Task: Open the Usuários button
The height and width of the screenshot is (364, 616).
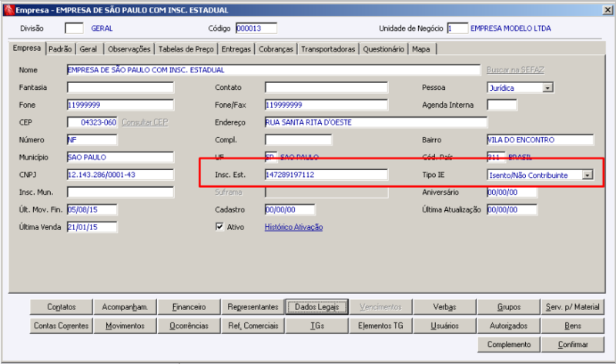Action: [x=445, y=326]
